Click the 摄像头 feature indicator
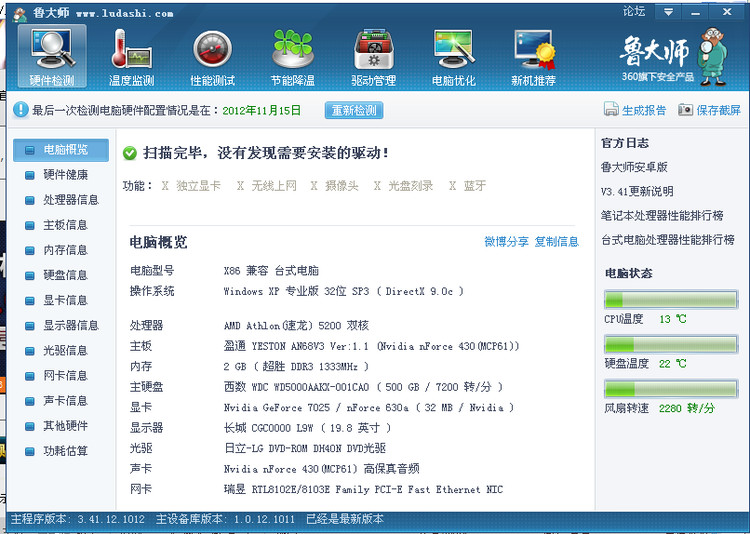 [334, 186]
